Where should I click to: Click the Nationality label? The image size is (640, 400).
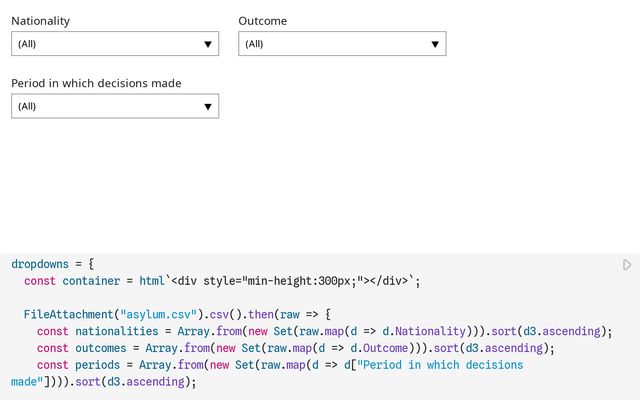[x=40, y=20]
